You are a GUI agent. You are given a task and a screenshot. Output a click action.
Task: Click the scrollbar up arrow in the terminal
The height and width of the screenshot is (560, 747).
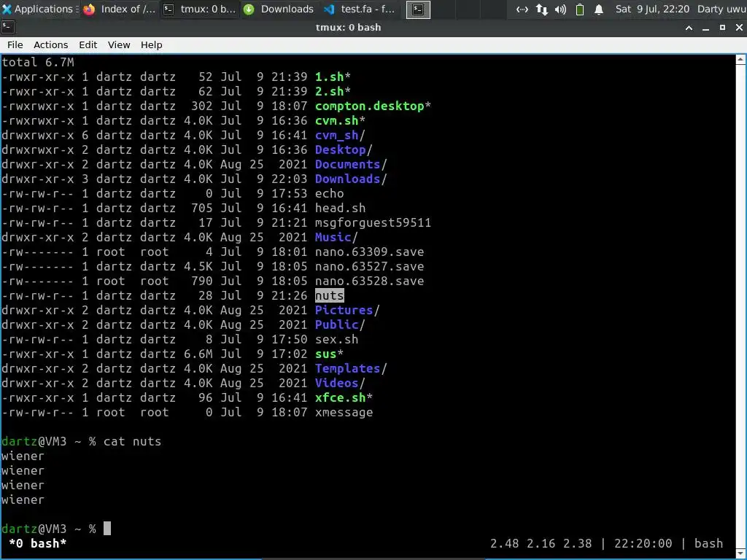point(740,60)
